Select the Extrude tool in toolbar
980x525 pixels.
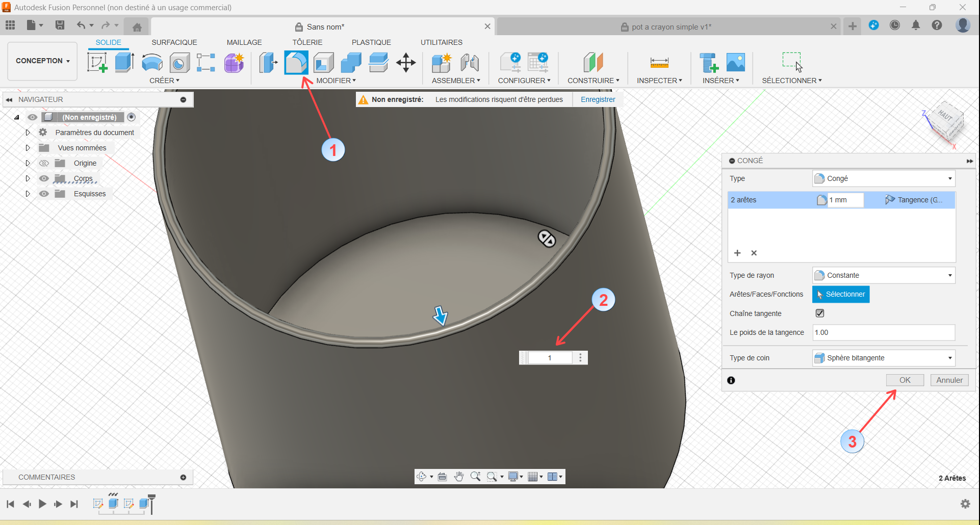[x=124, y=63]
